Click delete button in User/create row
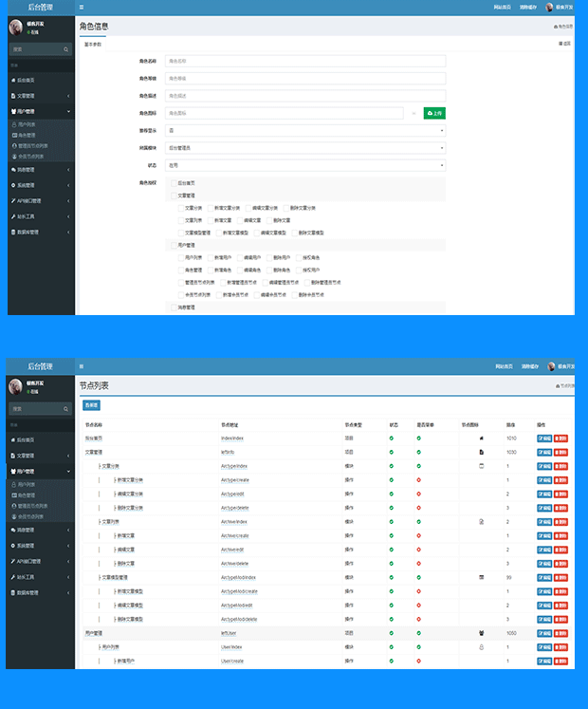 point(560,662)
